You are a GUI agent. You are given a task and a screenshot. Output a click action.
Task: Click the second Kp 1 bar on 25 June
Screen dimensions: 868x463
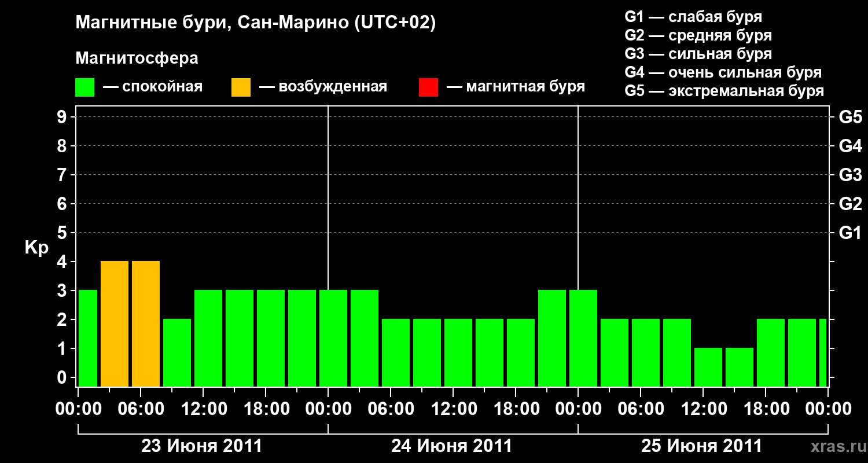(x=740, y=367)
